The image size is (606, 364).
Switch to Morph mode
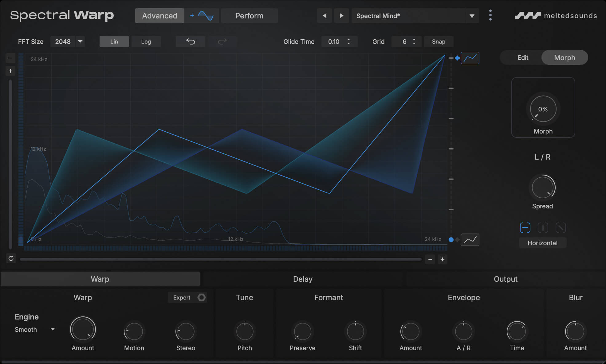(565, 58)
